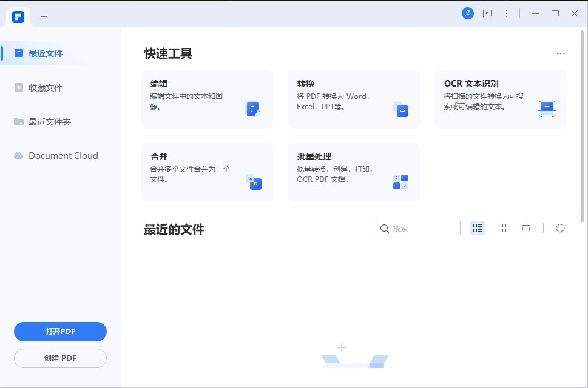Start the 批量处理 (Batch Process) tool
The width and height of the screenshot is (588, 388).
pyautogui.click(x=354, y=172)
